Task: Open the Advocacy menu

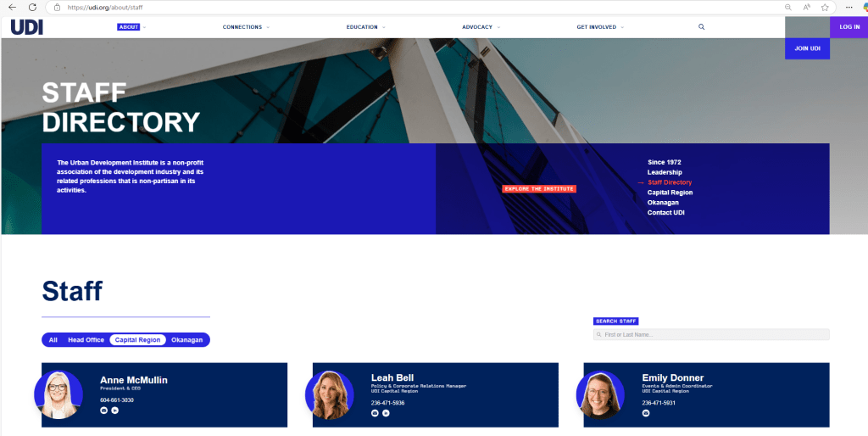Action: pos(481,27)
